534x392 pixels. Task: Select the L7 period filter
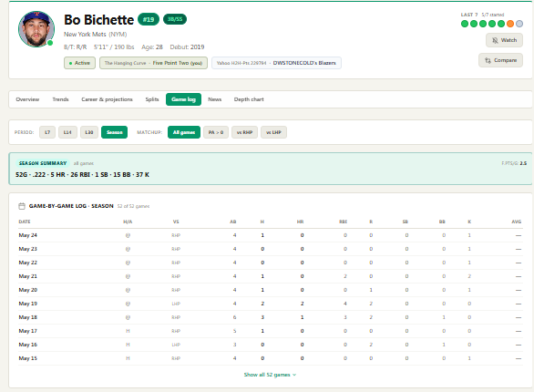(x=47, y=132)
